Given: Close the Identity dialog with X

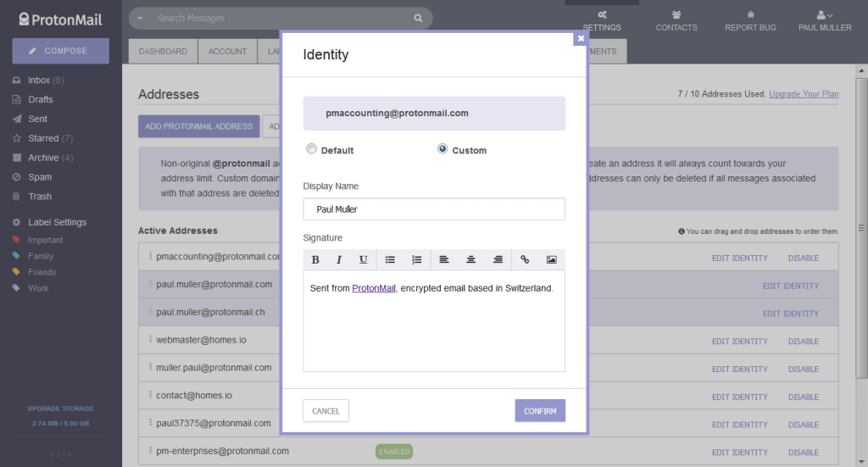Looking at the screenshot, I should point(581,38).
